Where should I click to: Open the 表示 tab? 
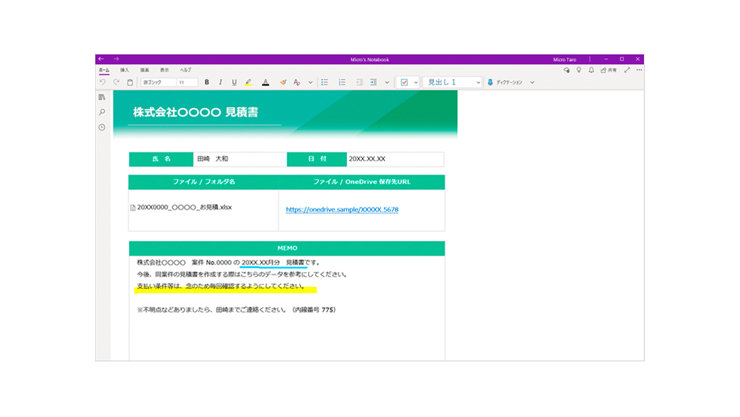point(164,70)
